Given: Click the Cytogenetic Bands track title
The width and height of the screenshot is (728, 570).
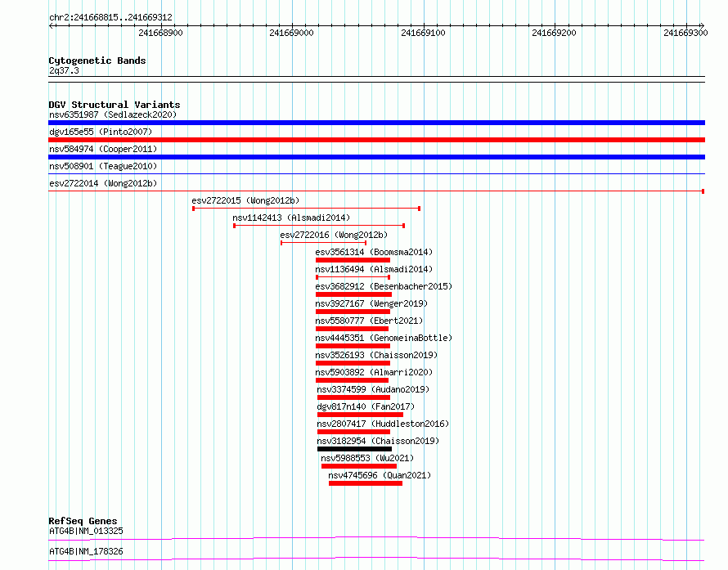Looking at the screenshot, I should (97, 61).
